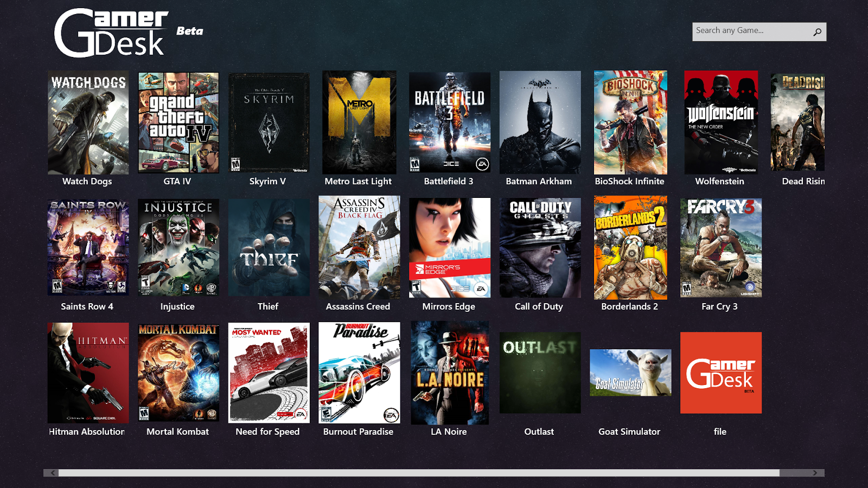Click the scrollbar right arrow
Screen dimensions: 868x488
(815, 473)
